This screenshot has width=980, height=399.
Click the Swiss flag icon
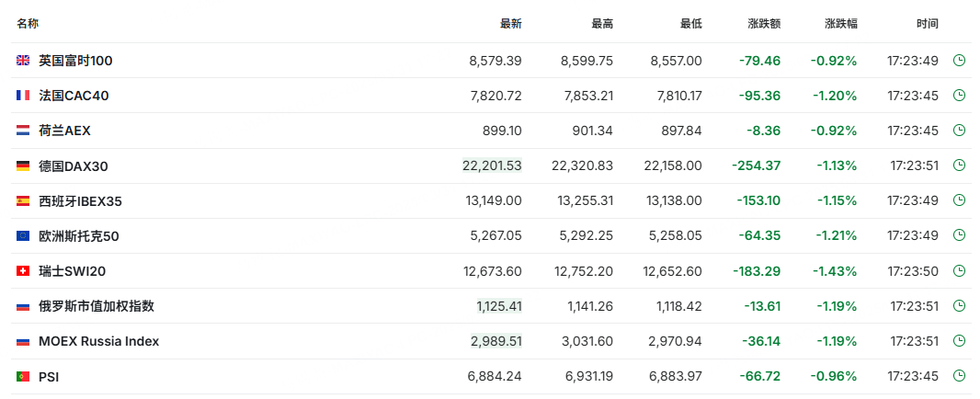point(23,271)
